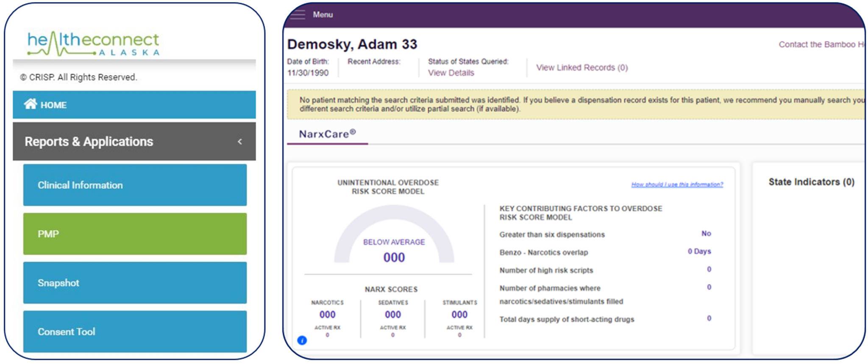Open the Consent Tool
868x364 pixels.
[x=135, y=331]
